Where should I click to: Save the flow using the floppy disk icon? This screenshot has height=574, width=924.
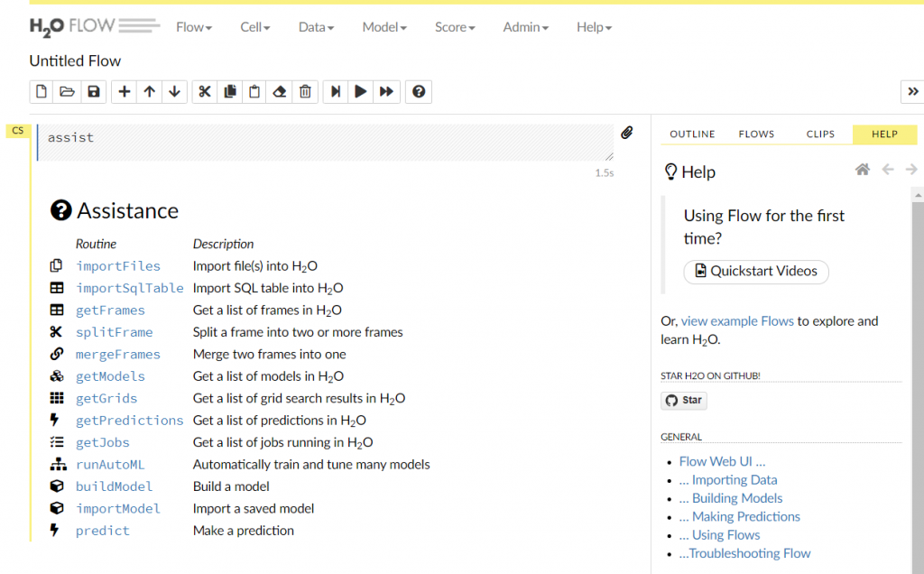coord(93,91)
